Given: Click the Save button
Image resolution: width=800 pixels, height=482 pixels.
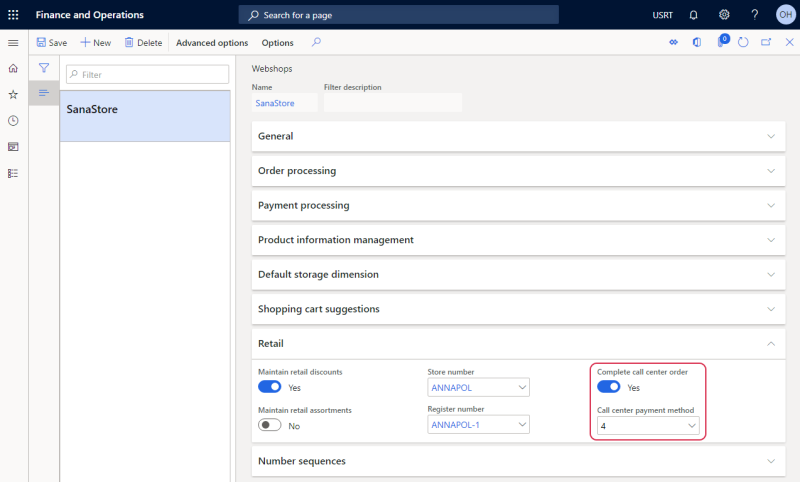Looking at the screenshot, I should (52, 43).
